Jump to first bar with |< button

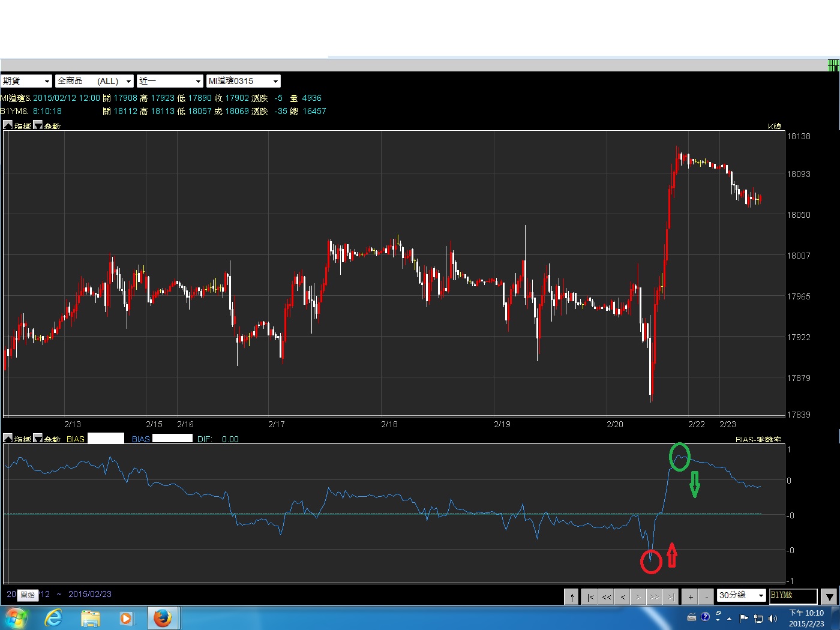(590, 596)
